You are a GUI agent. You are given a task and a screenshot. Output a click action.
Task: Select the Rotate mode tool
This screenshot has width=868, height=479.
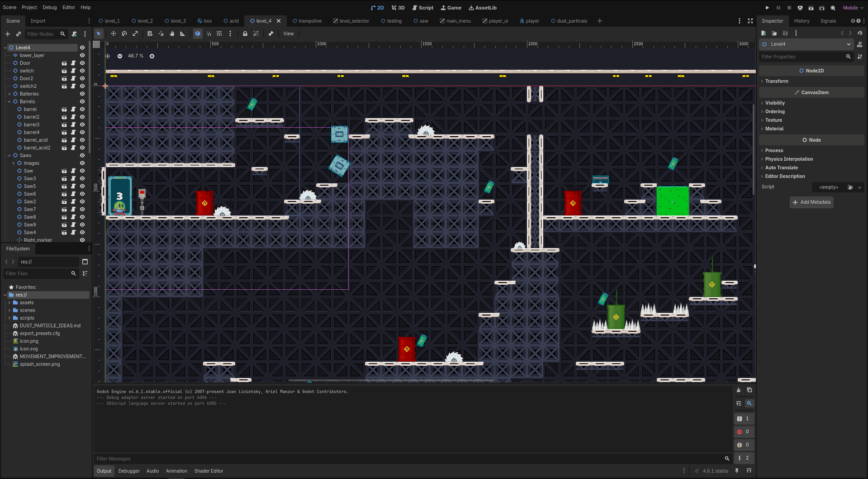[124, 34]
